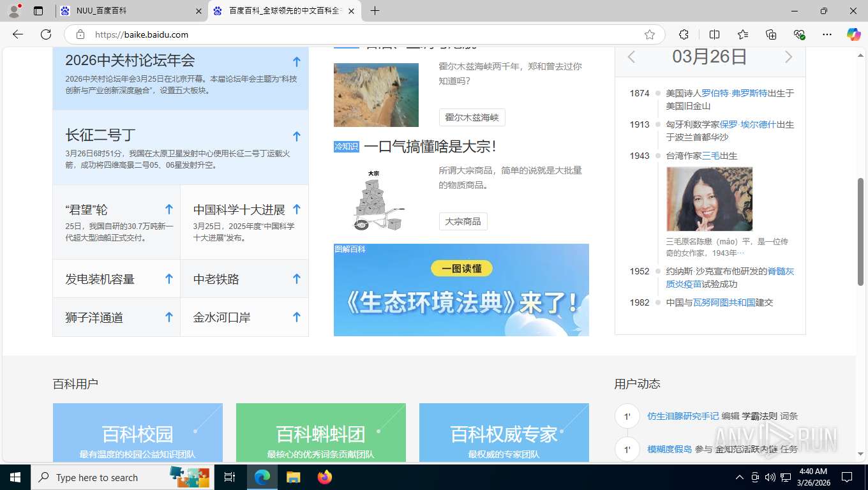The height and width of the screenshot is (490, 868).
Task: Click the up arrow beside 长征二号丁
Action: (296, 137)
